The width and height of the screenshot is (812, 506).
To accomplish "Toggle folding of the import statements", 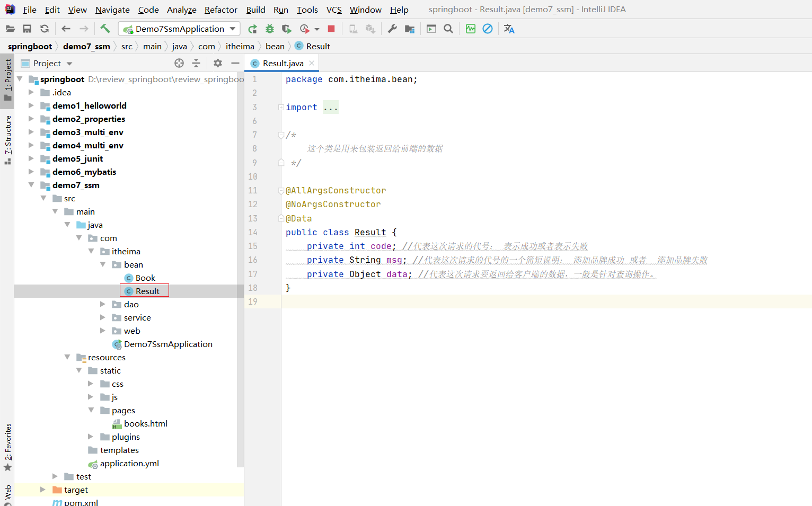I will click(x=281, y=107).
